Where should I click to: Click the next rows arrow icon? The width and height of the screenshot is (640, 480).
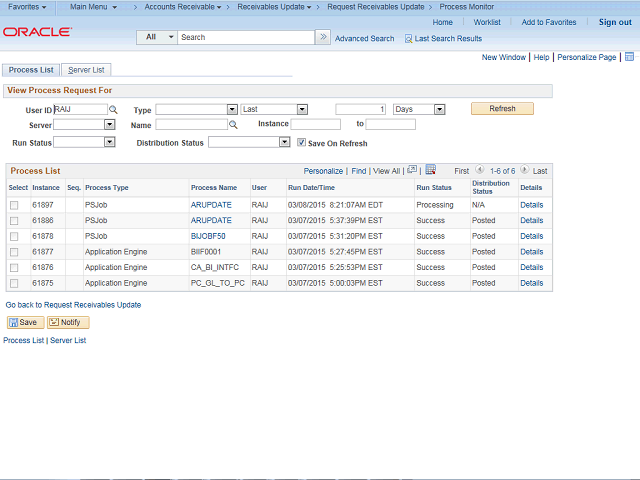524,171
